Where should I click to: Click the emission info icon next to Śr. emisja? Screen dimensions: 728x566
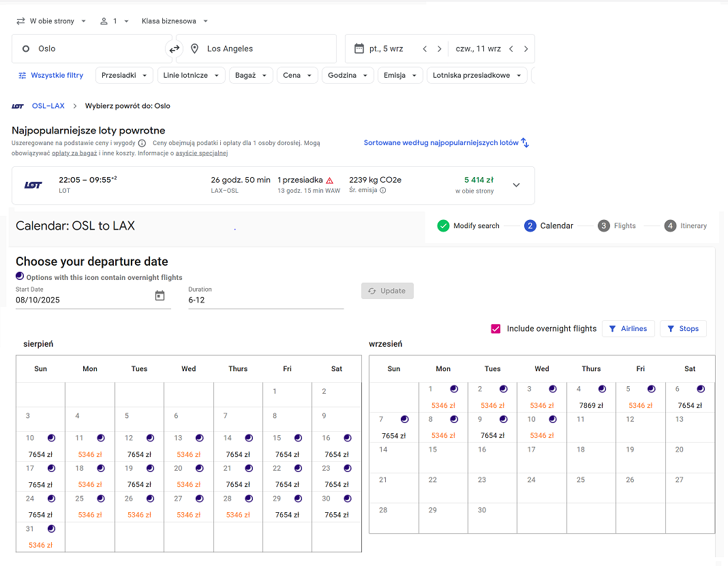[383, 190]
